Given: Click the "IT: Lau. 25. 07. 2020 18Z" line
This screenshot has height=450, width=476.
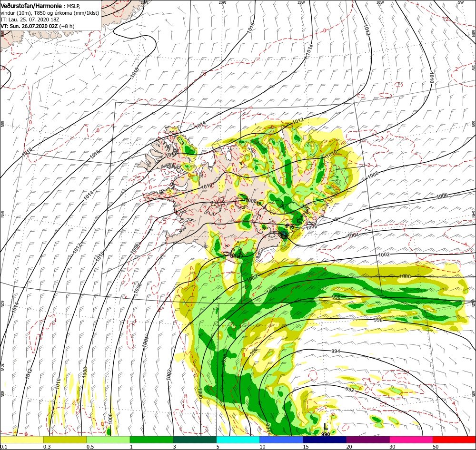Looking at the screenshot, I should 30,20.
